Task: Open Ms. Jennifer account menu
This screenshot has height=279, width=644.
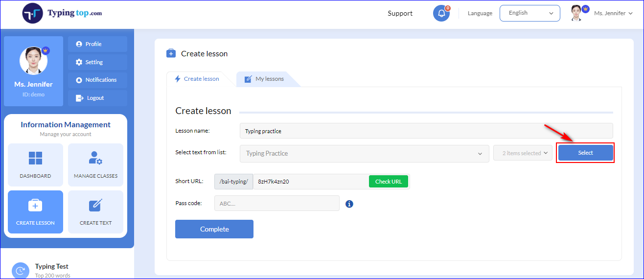Action: click(602, 13)
